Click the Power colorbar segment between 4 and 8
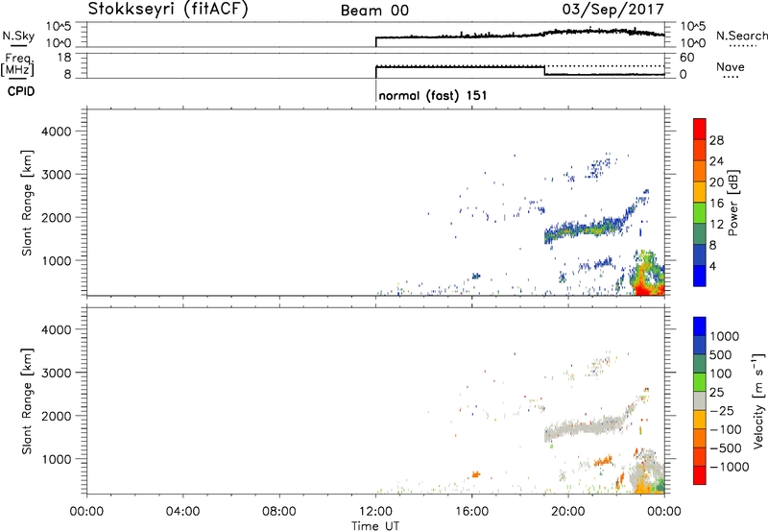768x532 pixels. pyautogui.click(x=700, y=254)
